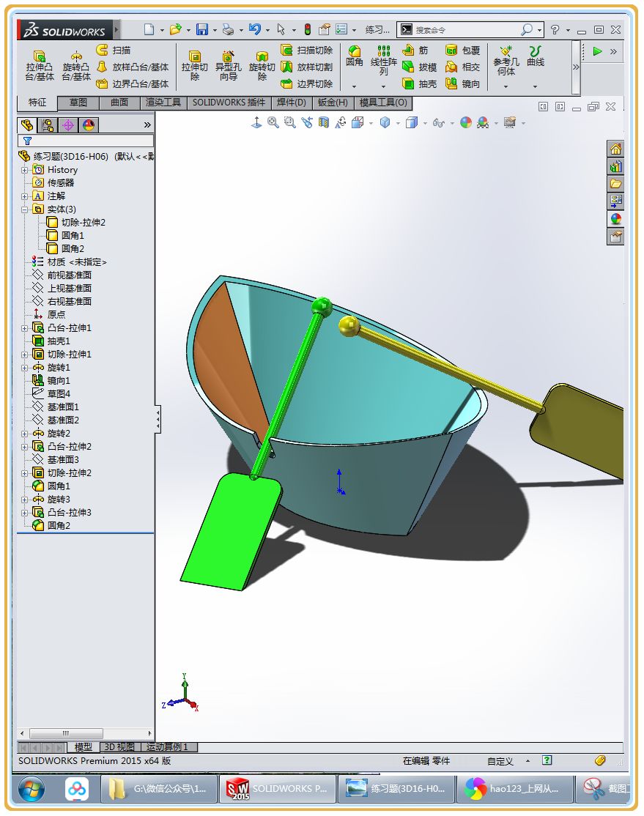Screen dimensions: 644x816
Task: Open the Curves (曲线) tool
Action: [535, 56]
